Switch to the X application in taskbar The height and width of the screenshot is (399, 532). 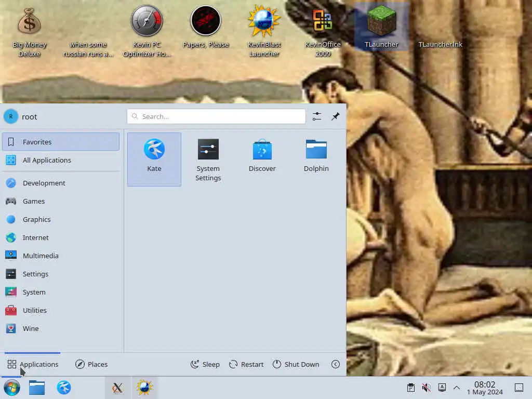click(x=117, y=388)
